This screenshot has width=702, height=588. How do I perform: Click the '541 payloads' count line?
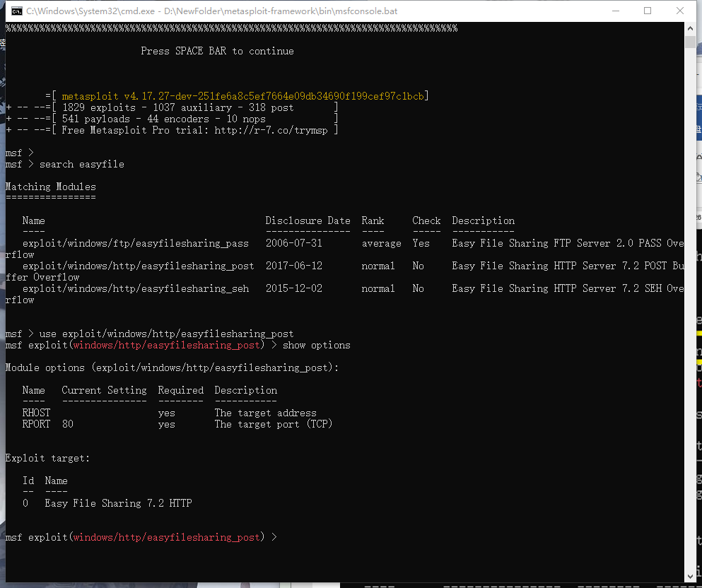(x=163, y=119)
